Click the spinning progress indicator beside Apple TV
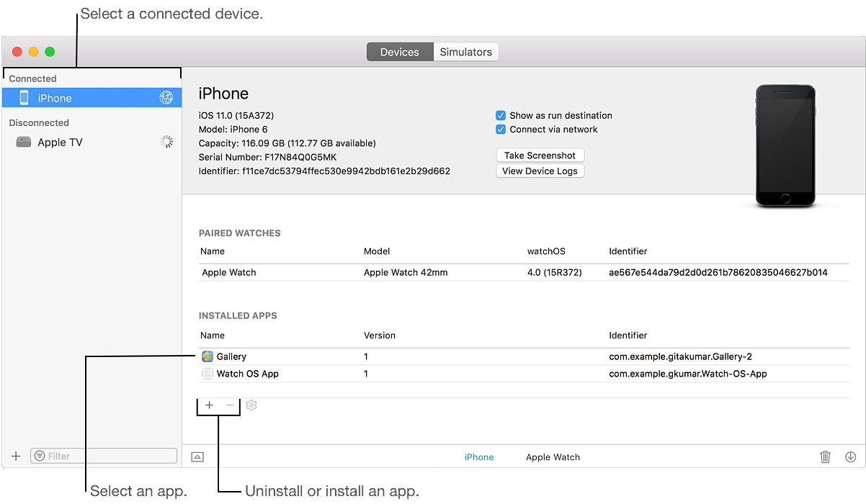866x504 pixels. point(167,142)
